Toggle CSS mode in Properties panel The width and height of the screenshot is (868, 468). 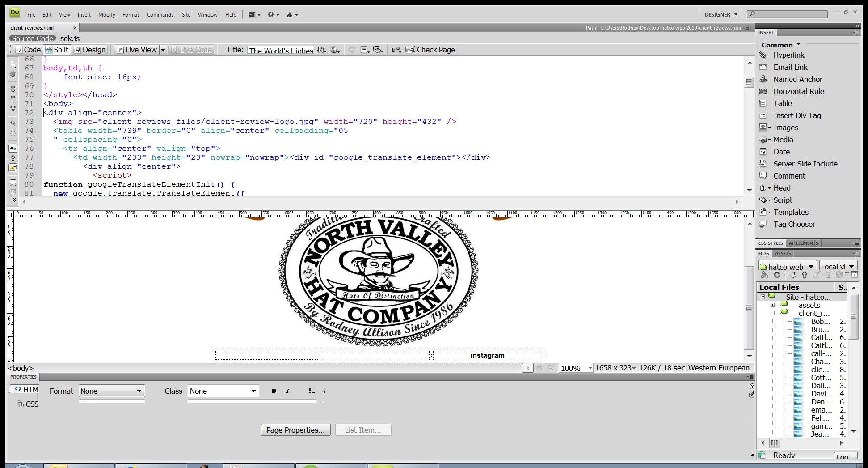[28, 404]
